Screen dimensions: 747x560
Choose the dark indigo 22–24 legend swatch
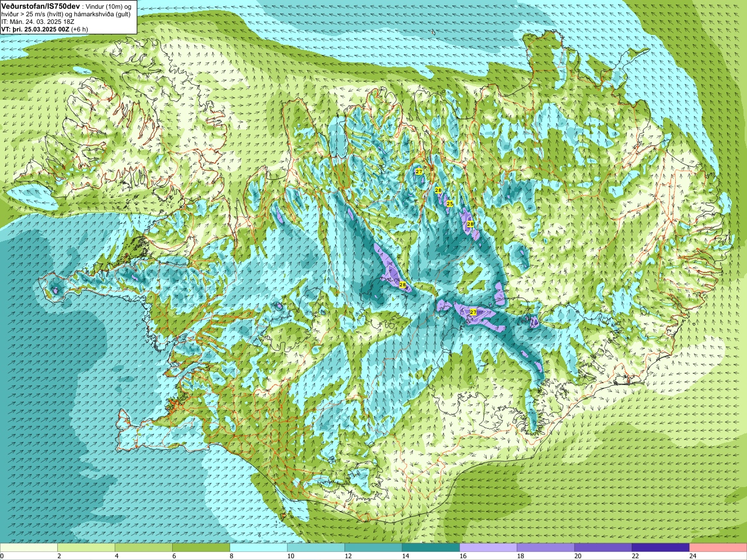pos(661,548)
